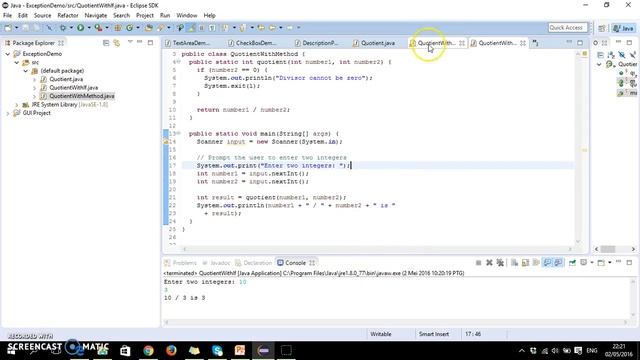640x360 pixels.
Task: Toggle Word Wrap in Console toolbar
Action: pyautogui.click(x=536, y=263)
